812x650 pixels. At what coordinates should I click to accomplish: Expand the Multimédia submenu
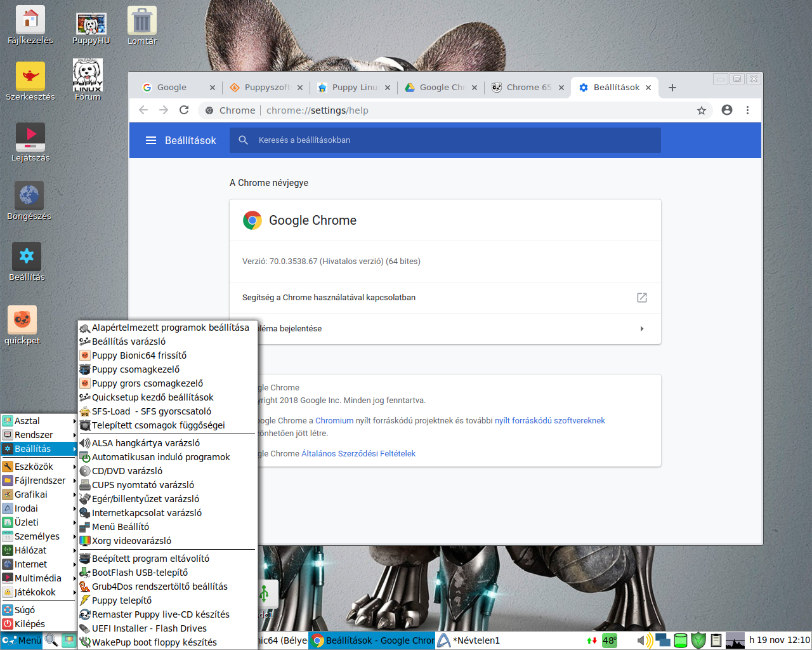click(x=39, y=578)
